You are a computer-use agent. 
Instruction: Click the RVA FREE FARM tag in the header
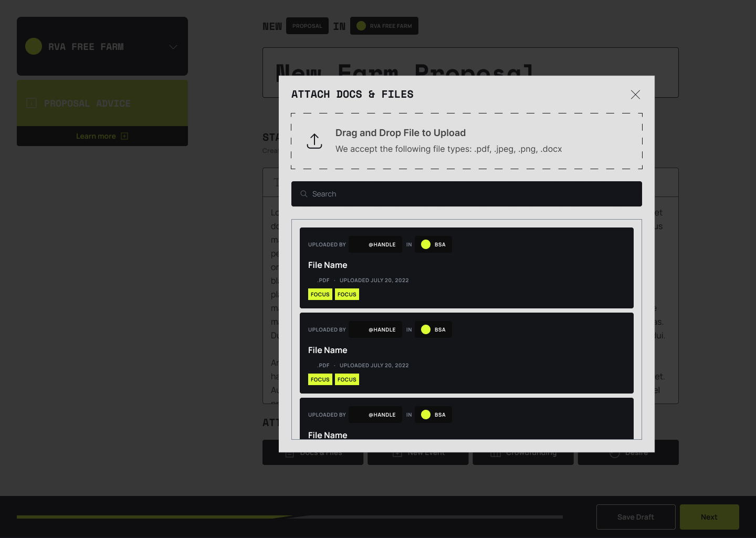click(384, 26)
